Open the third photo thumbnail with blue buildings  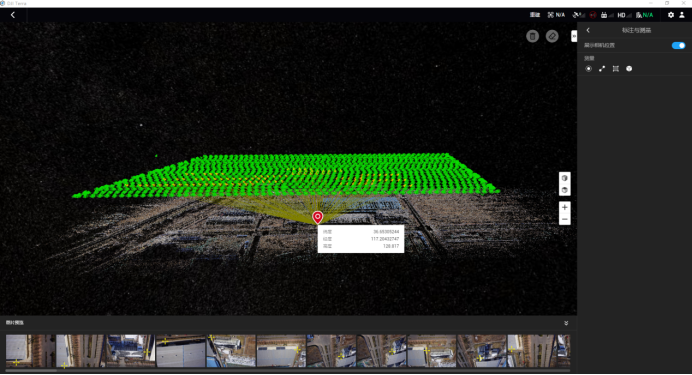(x=131, y=351)
